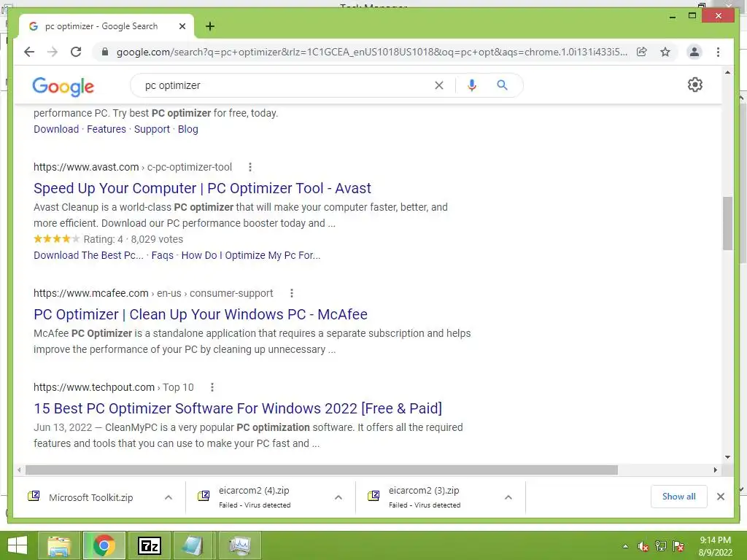Screen dimensions: 747x560
Task: Open the Features sitelink
Action: tap(107, 129)
